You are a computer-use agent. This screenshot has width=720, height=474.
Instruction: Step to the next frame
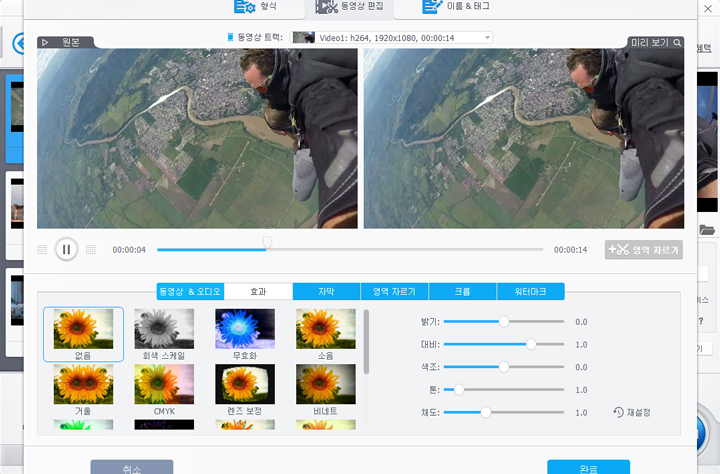[91, 249]
